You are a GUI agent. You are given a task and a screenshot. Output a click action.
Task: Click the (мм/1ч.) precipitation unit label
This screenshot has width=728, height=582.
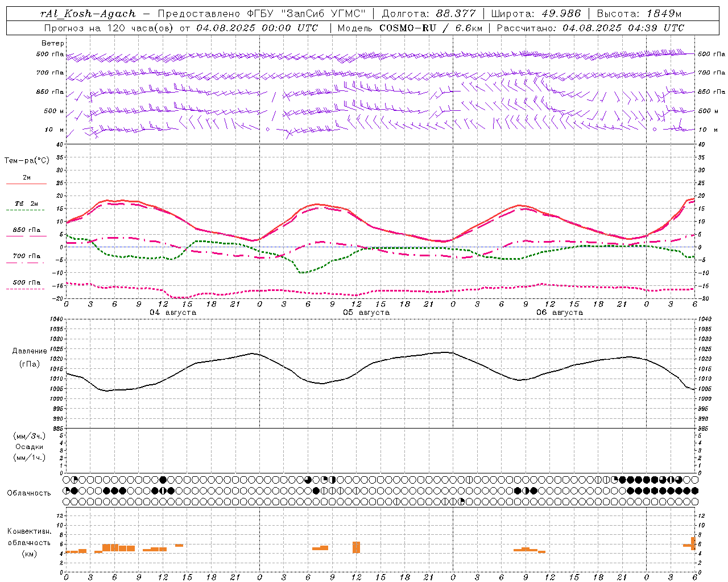click(30, 458)
